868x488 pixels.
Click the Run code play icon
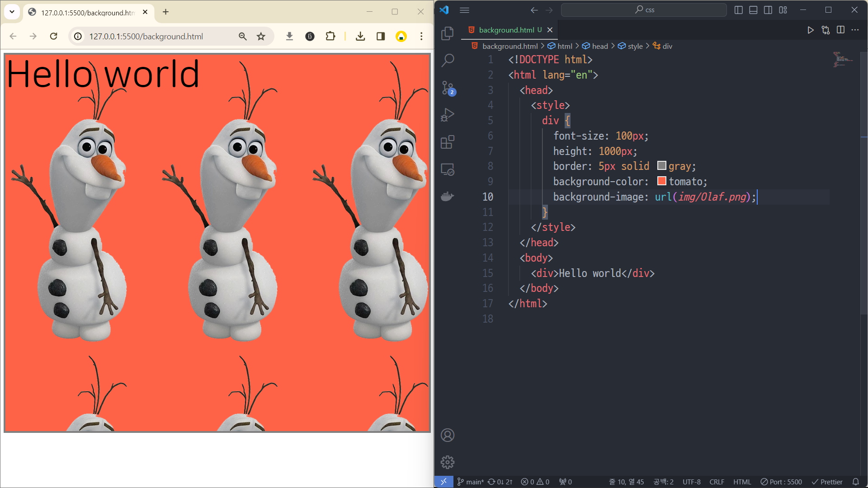pyautogui.click(x=810, y=30)
